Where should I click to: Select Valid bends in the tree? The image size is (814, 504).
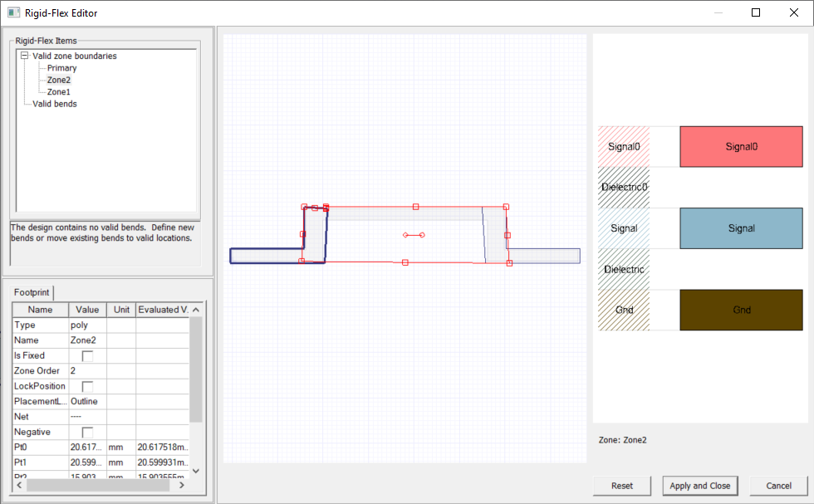point(55,104)
